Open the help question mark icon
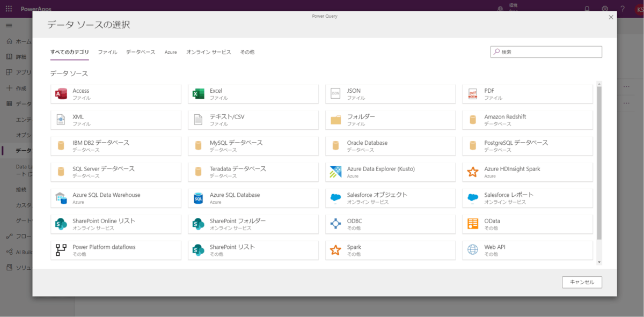The height and width of the screenshot is (317, 644). pos(623,9)
